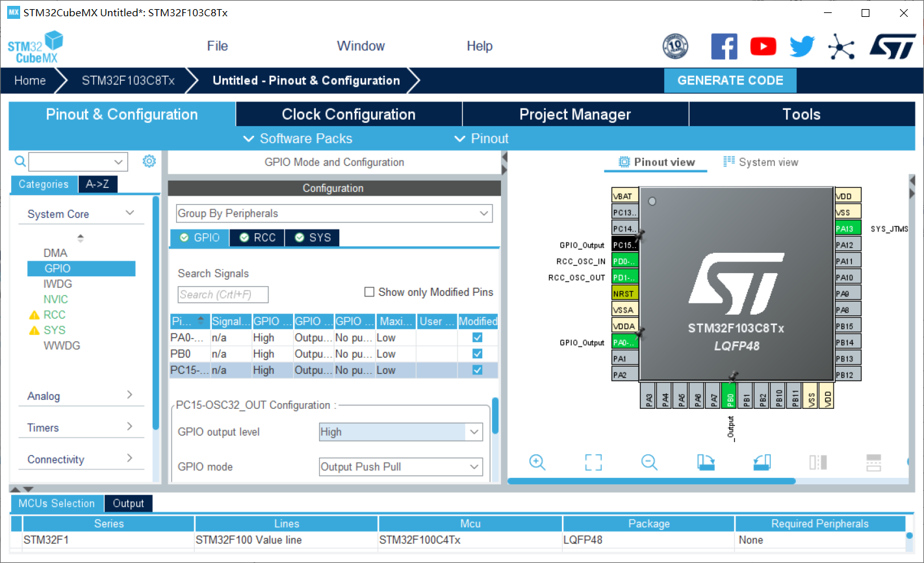
Task: Click the horizontal split view icon
Action: (874, 462)
